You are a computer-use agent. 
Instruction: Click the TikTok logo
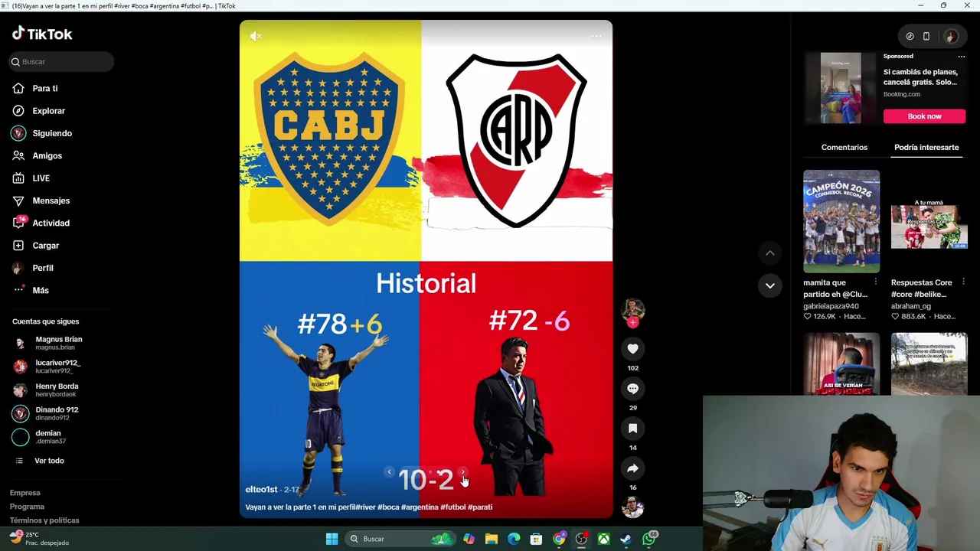point(42,34)
